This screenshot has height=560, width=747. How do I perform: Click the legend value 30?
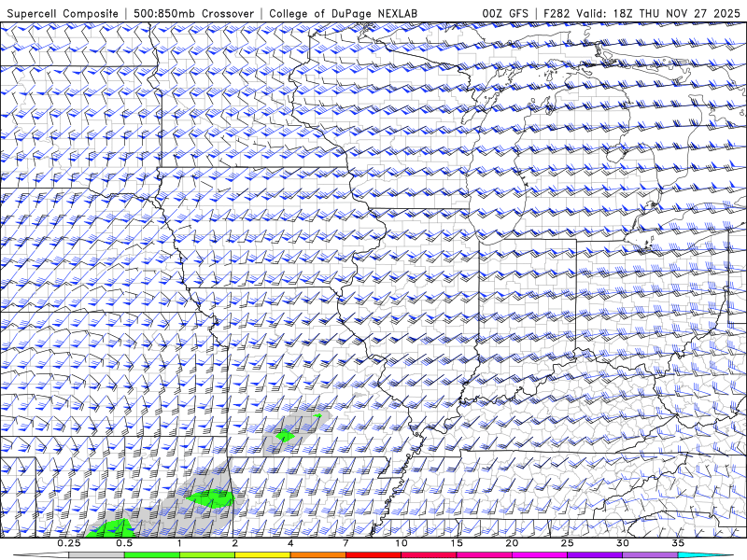coord(623,543)
